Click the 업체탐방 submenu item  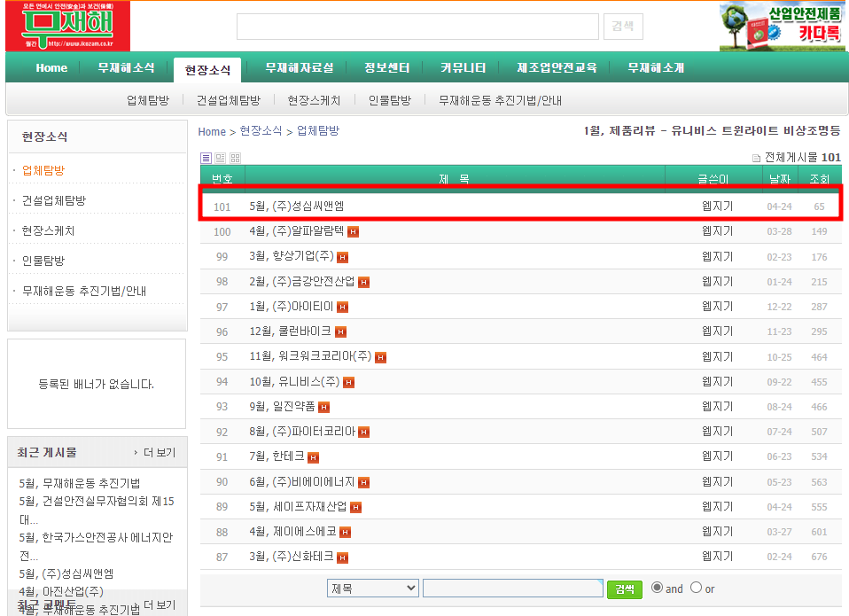point(148,100)
